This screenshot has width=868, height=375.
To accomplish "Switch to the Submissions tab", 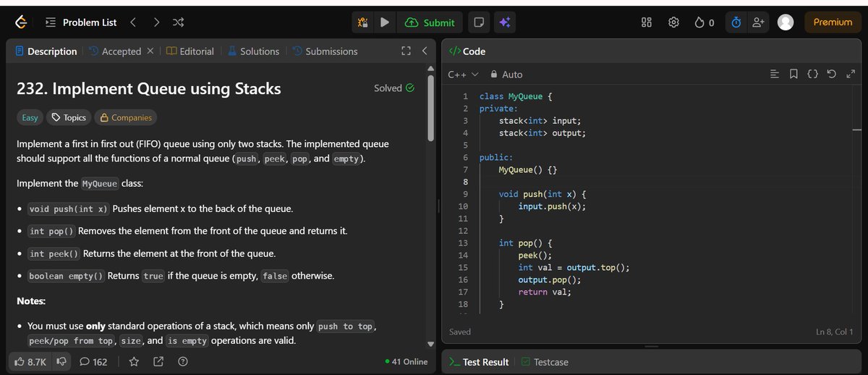I will point(325,51).
